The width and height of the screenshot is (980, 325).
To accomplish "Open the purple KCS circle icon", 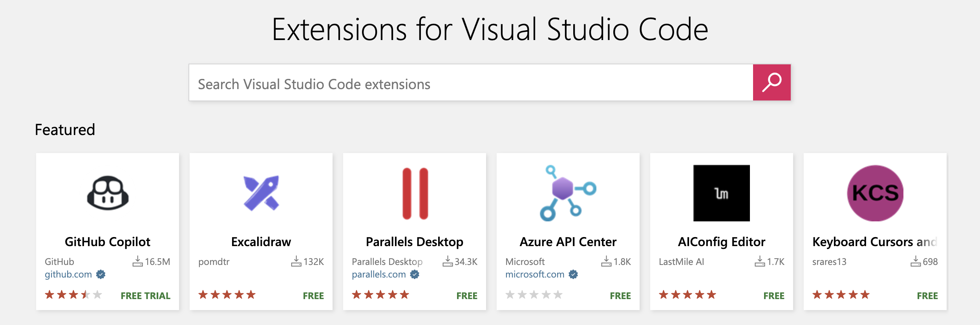I will coord(875,193).
